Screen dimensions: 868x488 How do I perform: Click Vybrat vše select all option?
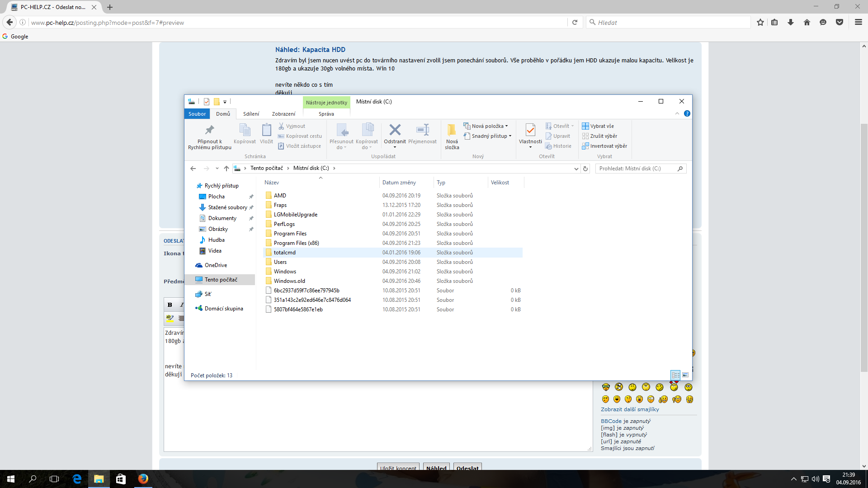pyautogui.click(x=598, y=126)
